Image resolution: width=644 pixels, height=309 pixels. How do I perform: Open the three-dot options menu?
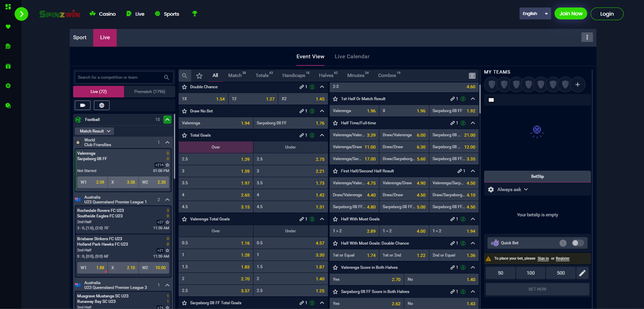pyautogui.click(x=587, y=37)
